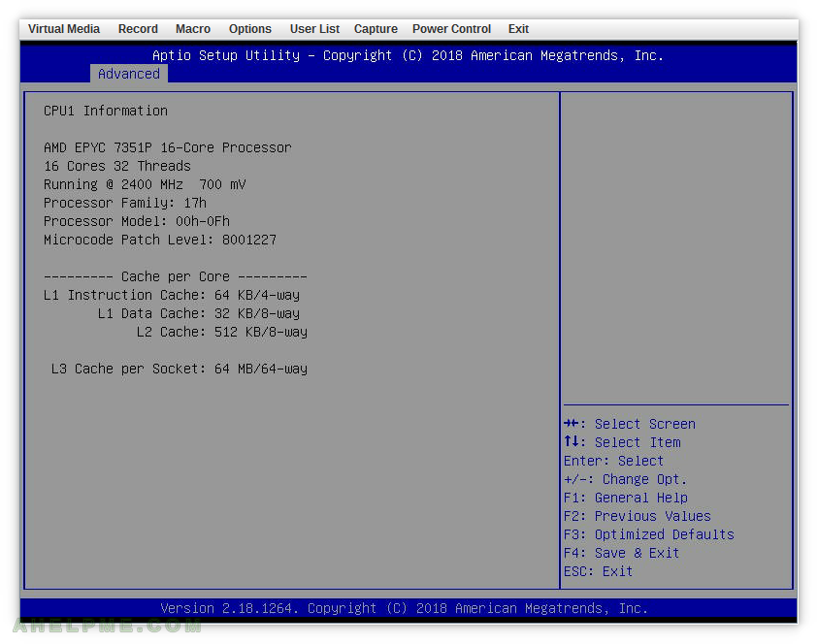The width and height of the screenshot is (818, 644).
Task: Click the F4: Save & Exit entry
Action: (621, 553)
